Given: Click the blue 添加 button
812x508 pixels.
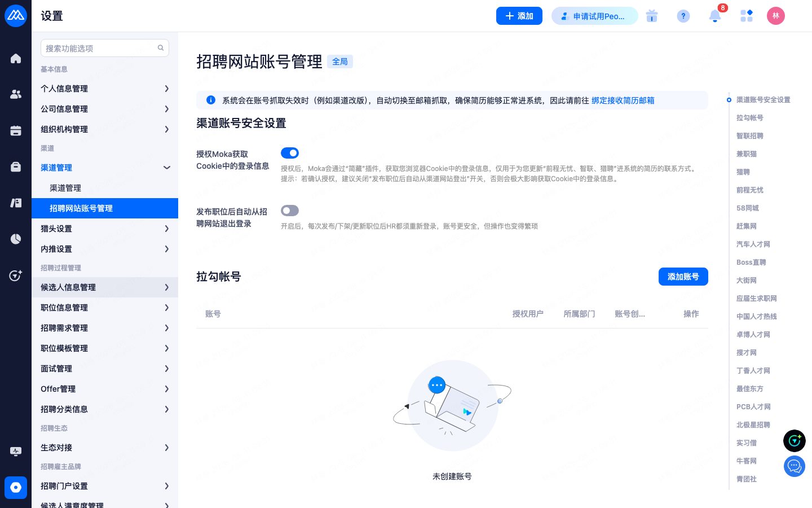Looking at the screenshot, I should tap(519, 16).
